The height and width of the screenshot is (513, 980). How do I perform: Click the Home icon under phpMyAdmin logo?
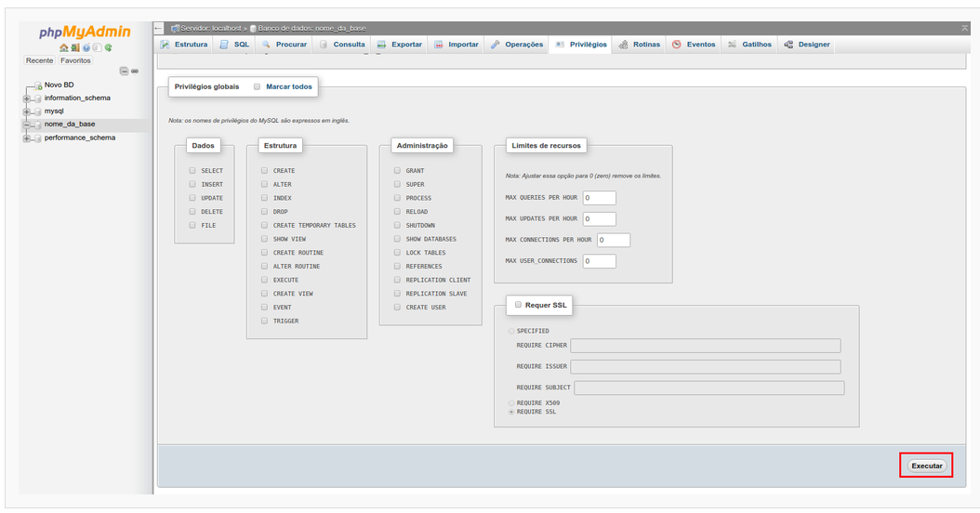(63, 47)
